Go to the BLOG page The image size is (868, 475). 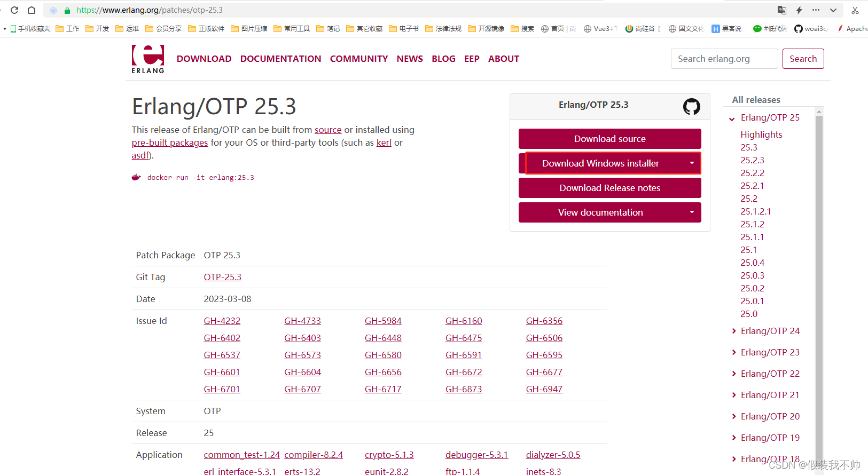click(443, 59)
